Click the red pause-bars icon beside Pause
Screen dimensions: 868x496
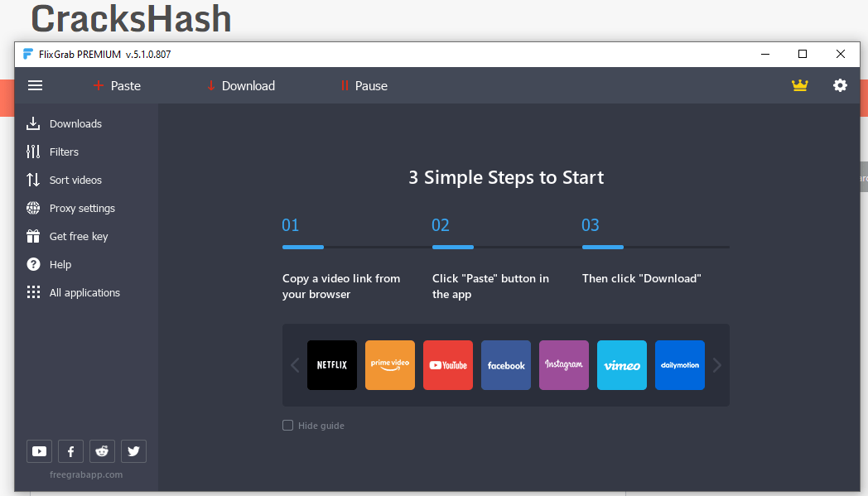pos(345,85)
